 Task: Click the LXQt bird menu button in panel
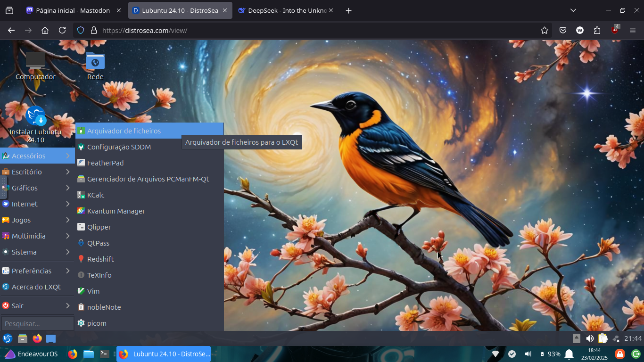[x=8, y=338]
